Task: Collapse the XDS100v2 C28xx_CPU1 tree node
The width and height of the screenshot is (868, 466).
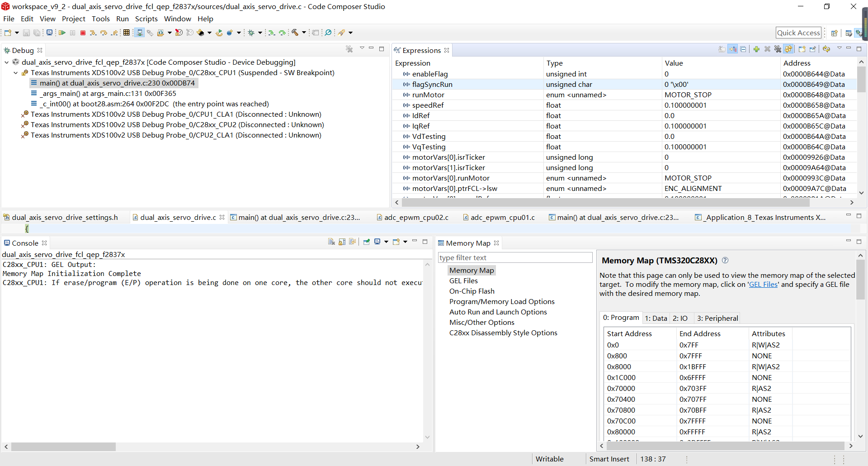Action: (16, 73)
